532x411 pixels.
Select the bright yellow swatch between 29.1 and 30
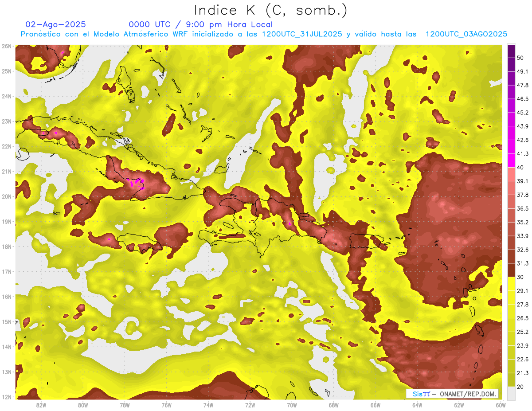click(511, 284)
